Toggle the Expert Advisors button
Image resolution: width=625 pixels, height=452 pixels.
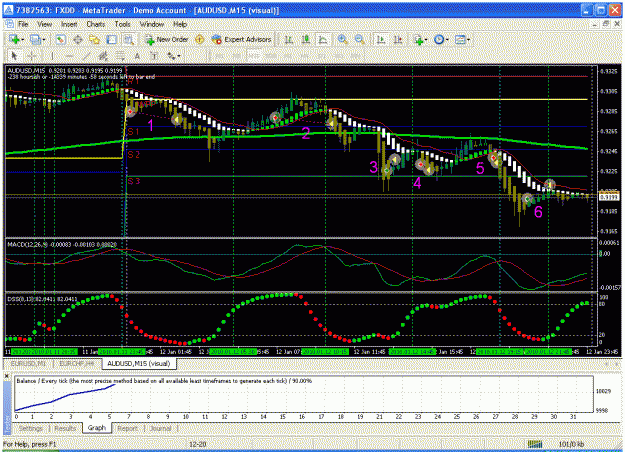tap(241, 39)
